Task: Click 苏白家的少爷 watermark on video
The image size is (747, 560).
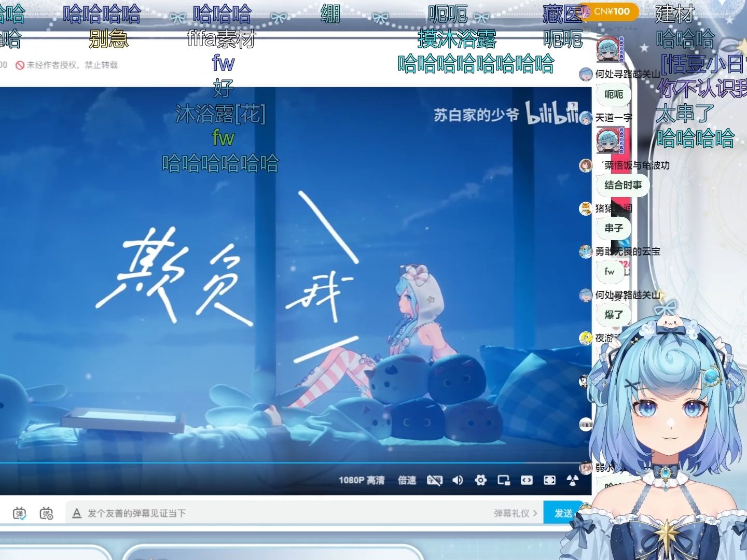Action: pyautogui.click(x=476, y=115)
